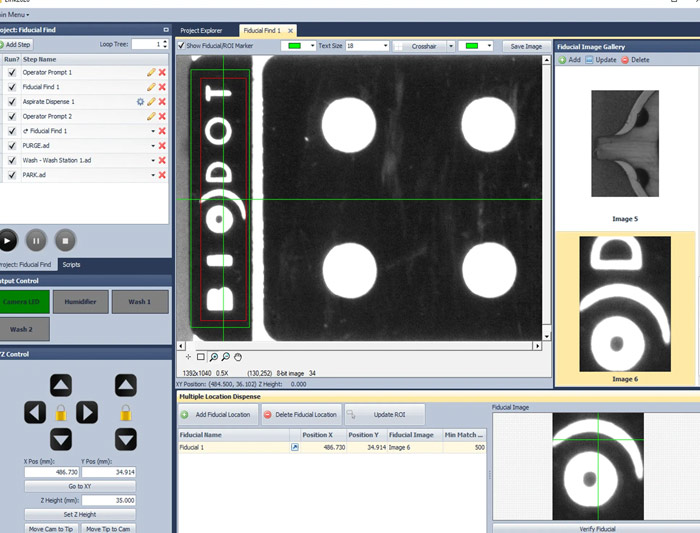Delete PURGE.ad step with red X
Image resolution: width=700 pixels, height=533 pixels.
(162, 146)
